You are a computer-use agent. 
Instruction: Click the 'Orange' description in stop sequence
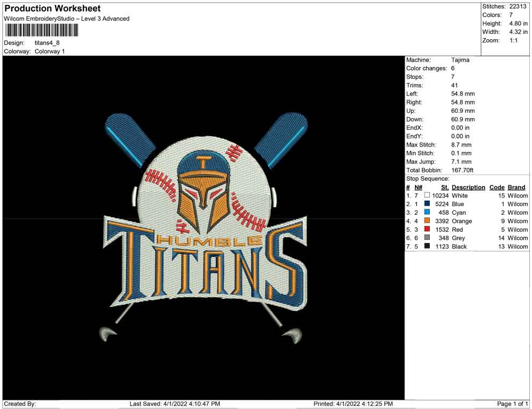click(x=462, y=221)
